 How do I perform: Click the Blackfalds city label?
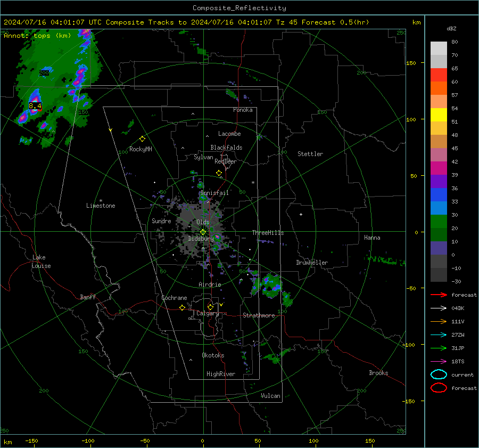point(226,148)
